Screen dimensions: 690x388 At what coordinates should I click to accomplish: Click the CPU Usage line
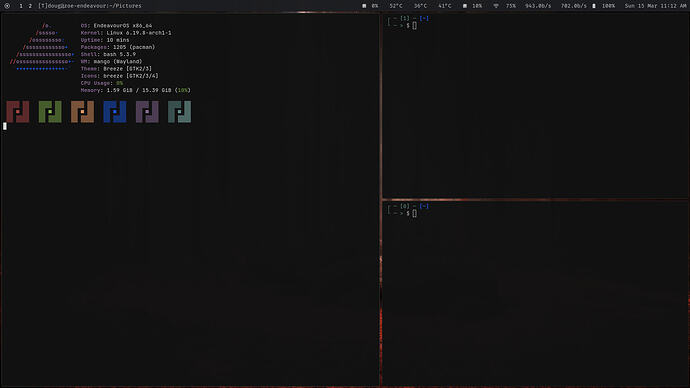(x=102, y=83)
